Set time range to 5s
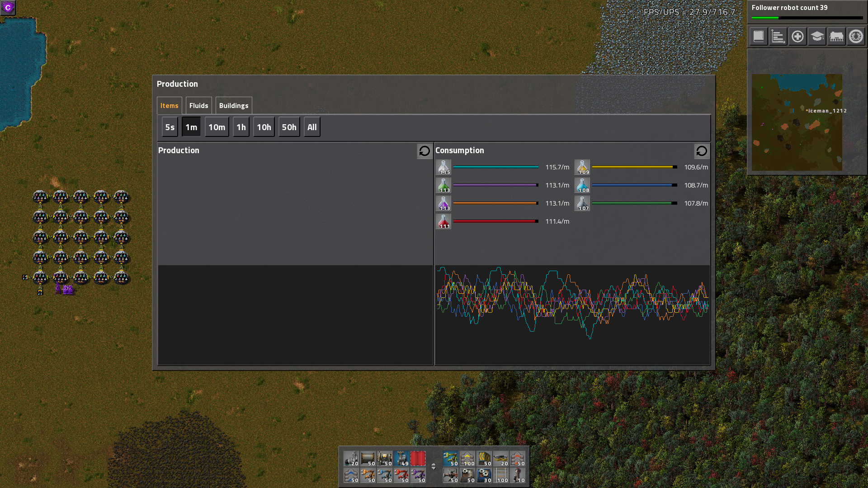This screenshot has width=868, height=488. pos(170,127)
